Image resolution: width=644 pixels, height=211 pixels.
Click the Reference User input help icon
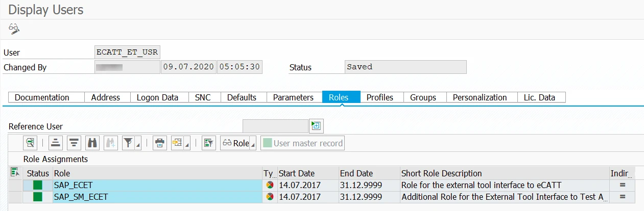click(x=316, y=126)
